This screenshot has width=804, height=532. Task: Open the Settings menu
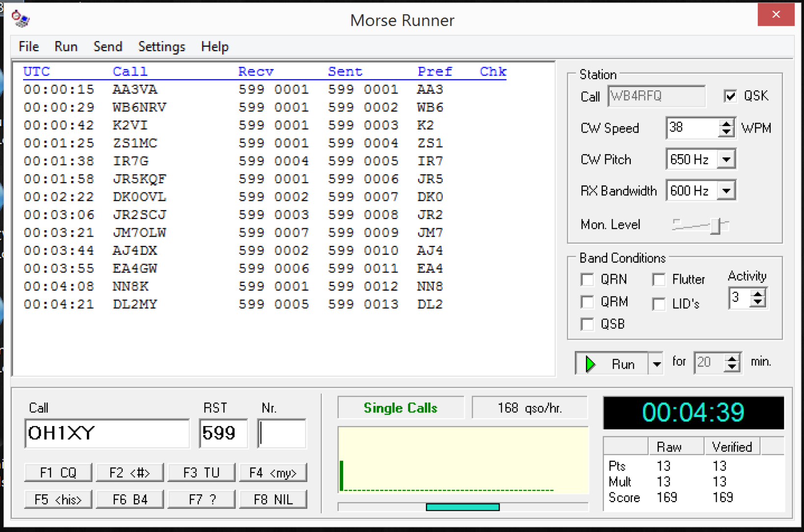[161, 47]
